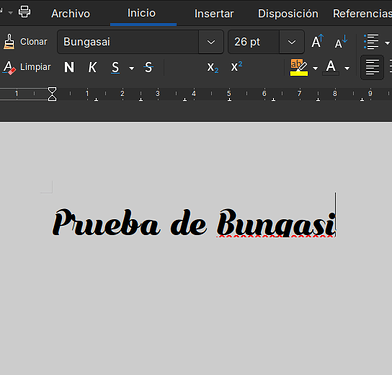
Task: Toggle bold N formatting
Action: click(69, 67)
